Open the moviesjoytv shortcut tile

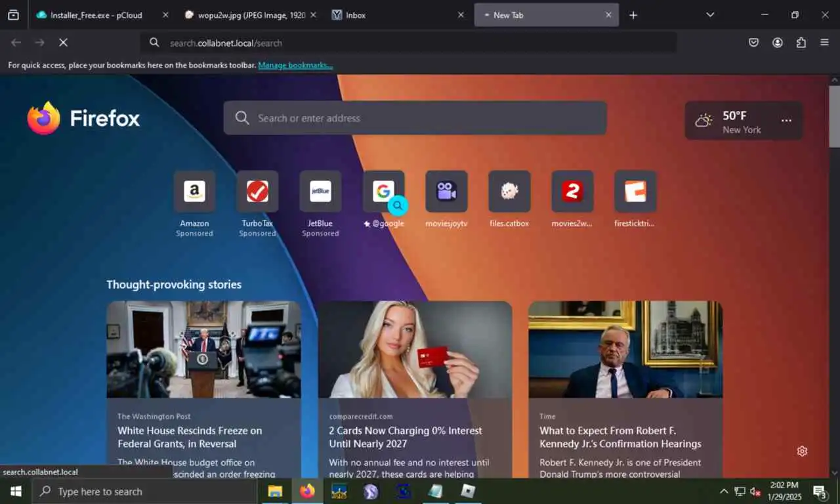446,192
